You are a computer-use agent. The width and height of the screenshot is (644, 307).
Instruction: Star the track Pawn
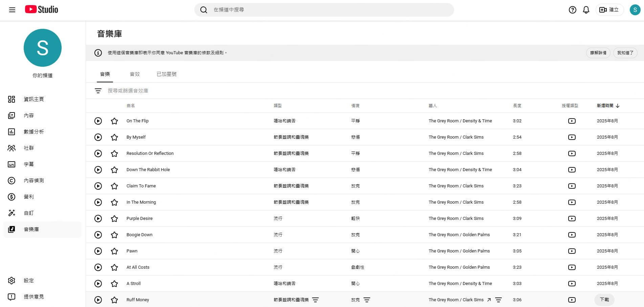coord(114,251)
